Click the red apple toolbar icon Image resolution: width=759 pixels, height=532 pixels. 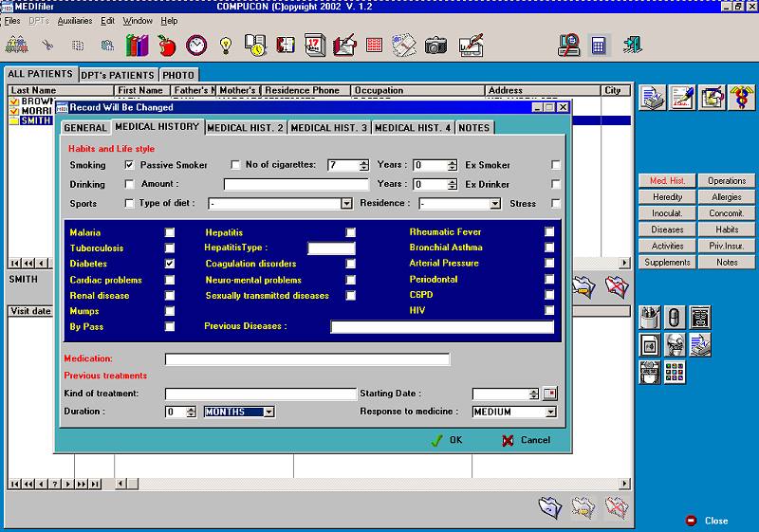[x=167, y=46]
